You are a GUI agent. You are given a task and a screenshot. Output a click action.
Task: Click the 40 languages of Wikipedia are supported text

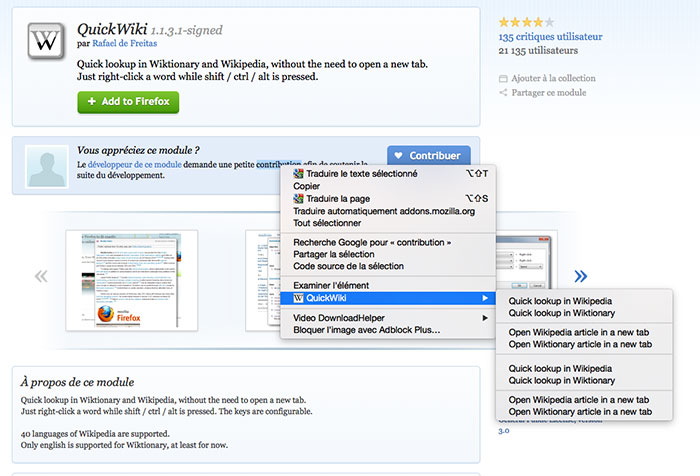click(x=95, y=434)
